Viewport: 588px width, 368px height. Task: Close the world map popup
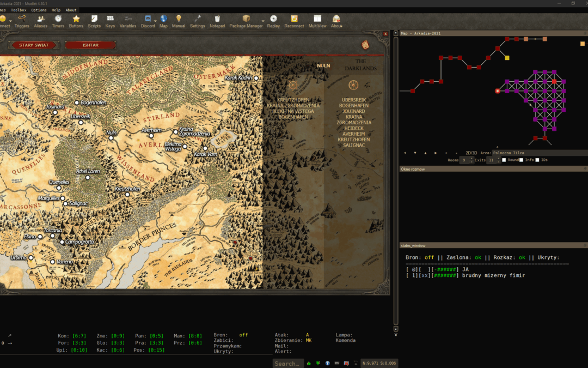click(x=385, y=34)
